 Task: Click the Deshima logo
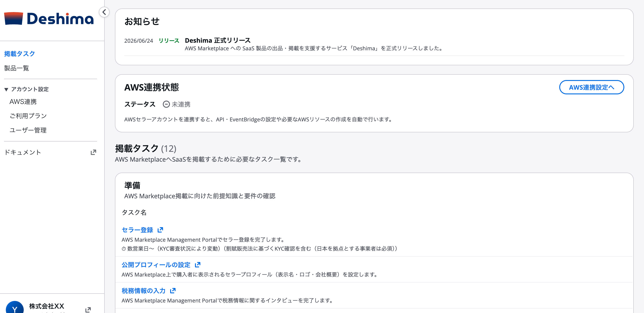coord(49,19)
